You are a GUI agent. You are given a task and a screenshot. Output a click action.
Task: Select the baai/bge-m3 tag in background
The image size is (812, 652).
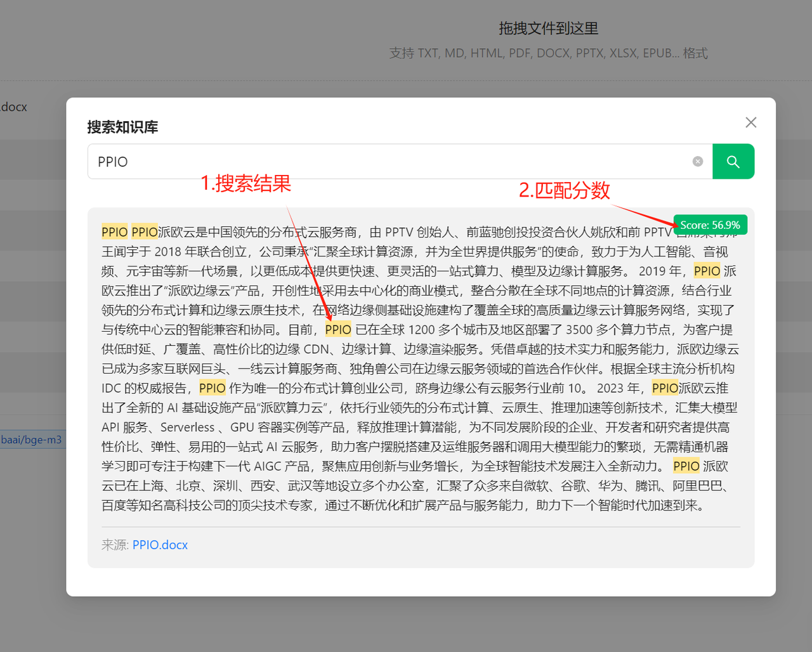point(31,440)
